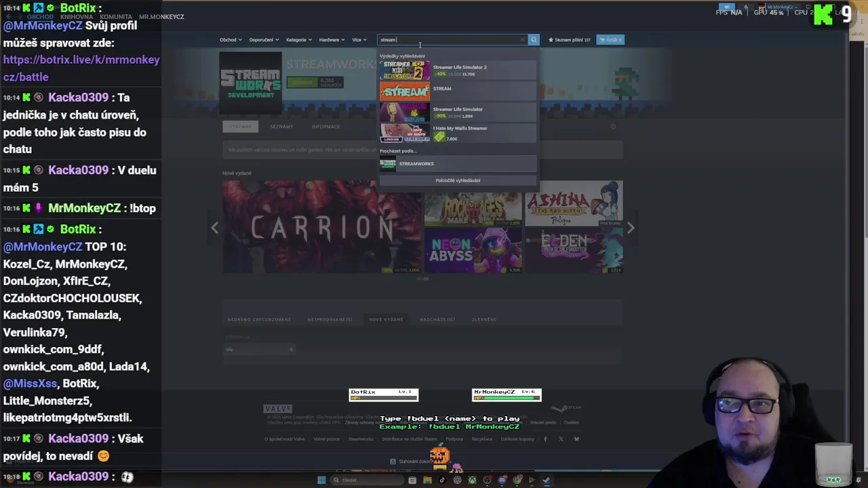Expand the Více dropdown menu
The height and width of the screenshot is (488, 868).
[x=359, y=39]
